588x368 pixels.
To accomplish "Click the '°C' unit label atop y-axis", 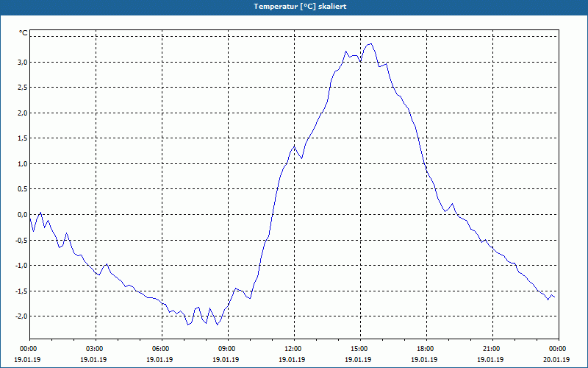I will click(x=24, y=33).
